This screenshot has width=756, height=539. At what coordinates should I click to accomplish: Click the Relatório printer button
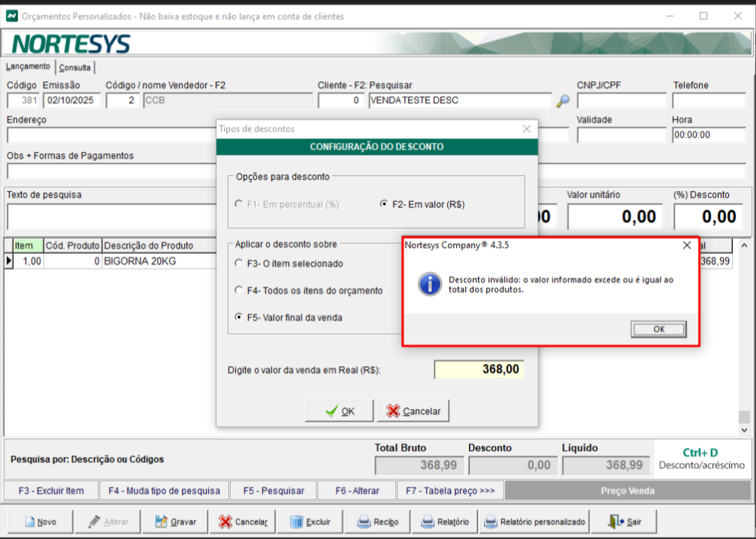tap(444, 521)
